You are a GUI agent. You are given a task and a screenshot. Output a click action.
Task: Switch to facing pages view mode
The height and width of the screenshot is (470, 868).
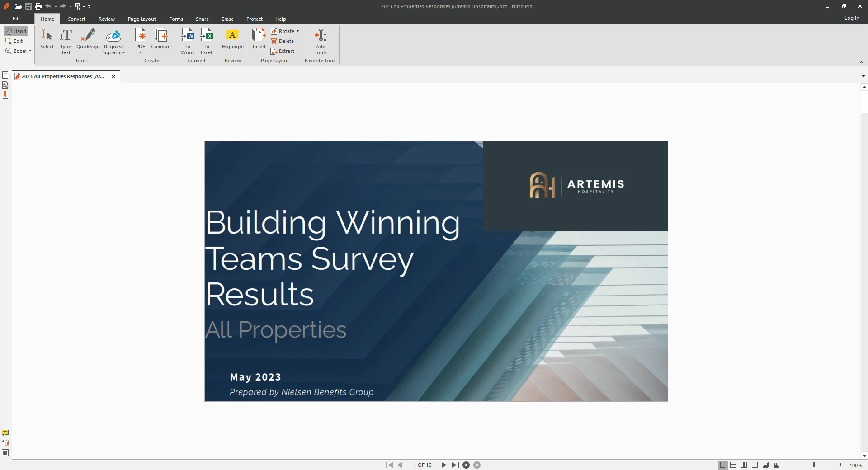[x=744, y=465]
